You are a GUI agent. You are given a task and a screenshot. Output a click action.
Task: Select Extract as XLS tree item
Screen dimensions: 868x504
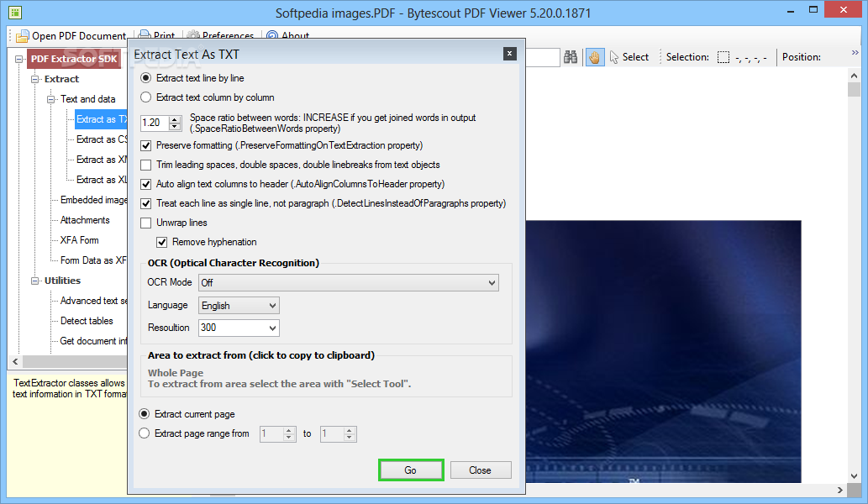(102, 180)
